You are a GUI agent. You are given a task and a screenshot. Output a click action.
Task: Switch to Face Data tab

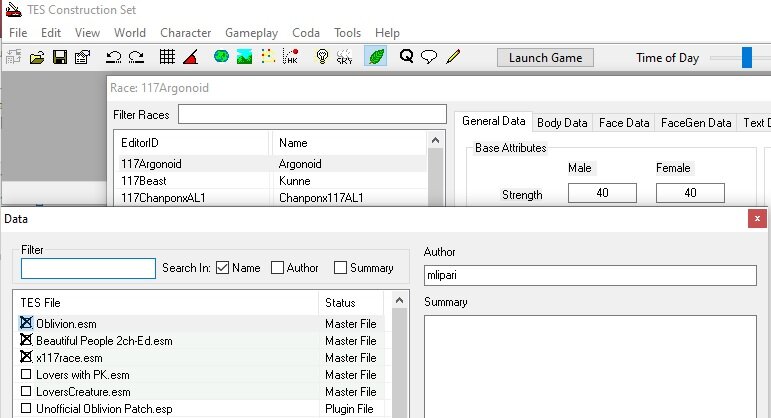coord(624,123)
